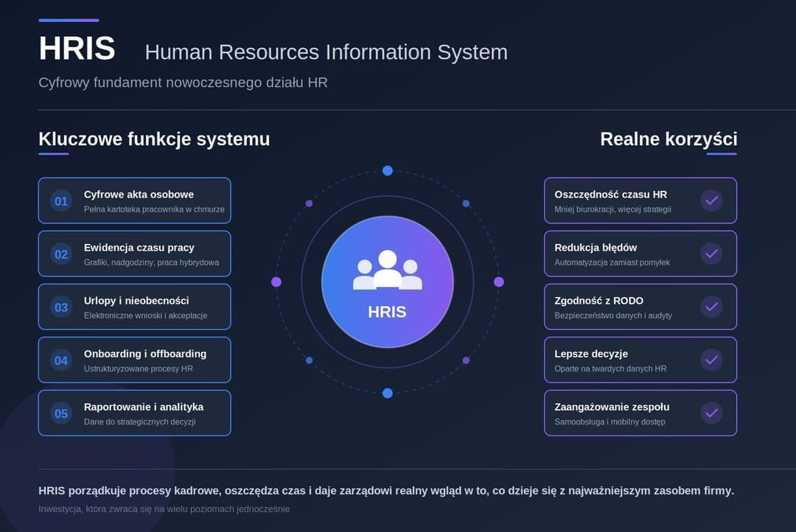Click Bezpieczeństwo danych i audyty text
The width and height of the screenshot is (796, 532).
click(613, 315)
